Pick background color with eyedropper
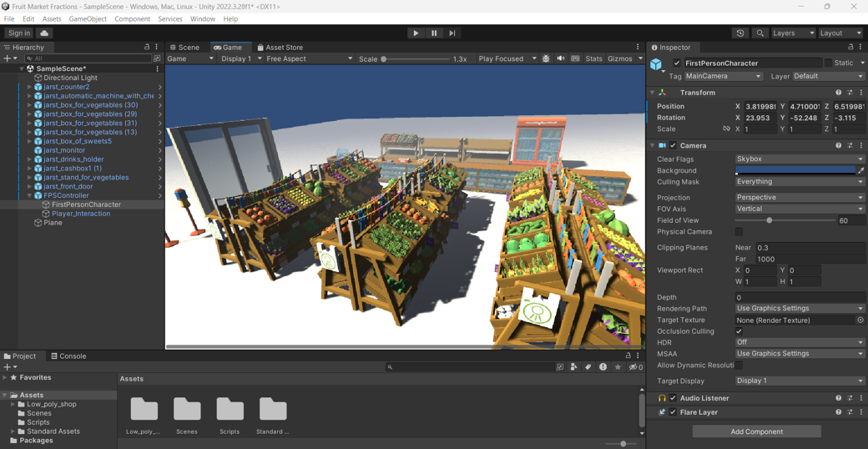The image size is (868, 449). pos(860,170)
